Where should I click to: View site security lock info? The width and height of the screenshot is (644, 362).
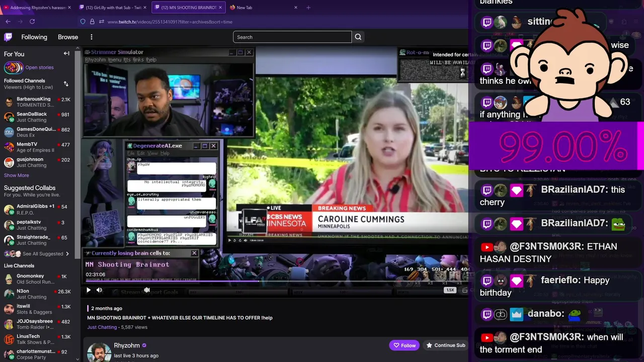click(92, 22)
